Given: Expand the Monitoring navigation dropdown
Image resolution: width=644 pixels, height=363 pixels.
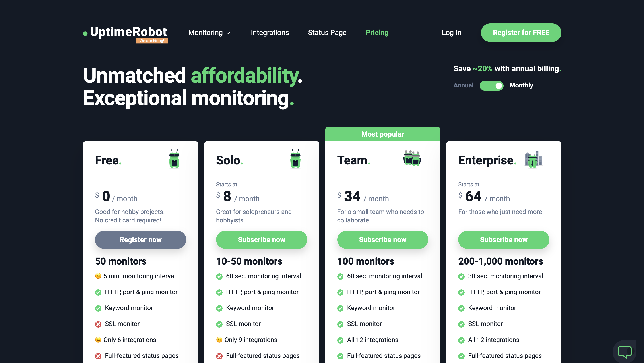Looking at the screenshot, I should click(x=208, y=32).
